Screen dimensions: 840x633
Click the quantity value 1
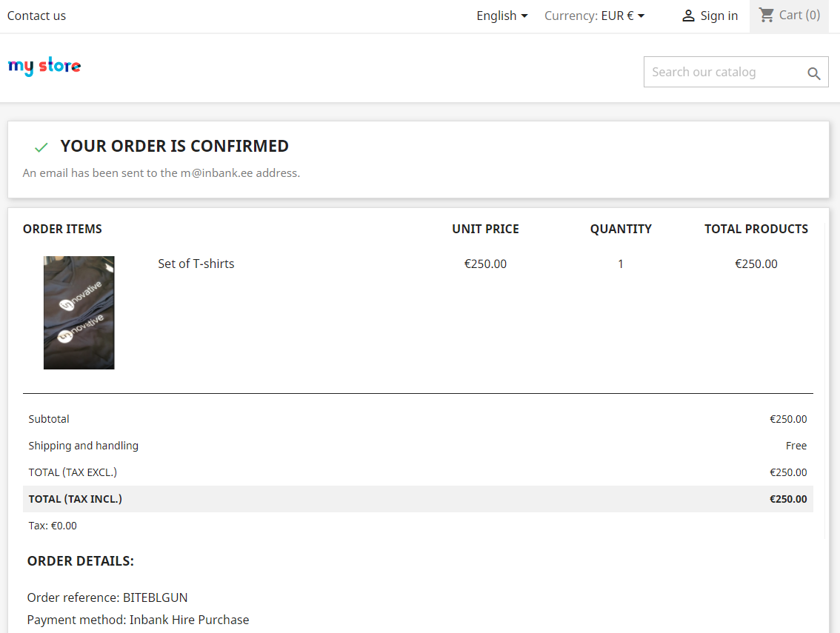(621, 264)
